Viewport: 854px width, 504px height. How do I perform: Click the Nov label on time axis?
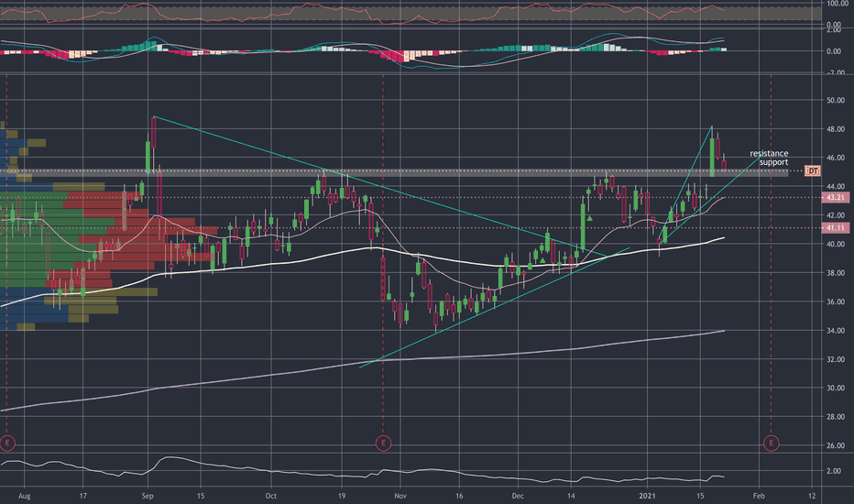pos(400,496)
